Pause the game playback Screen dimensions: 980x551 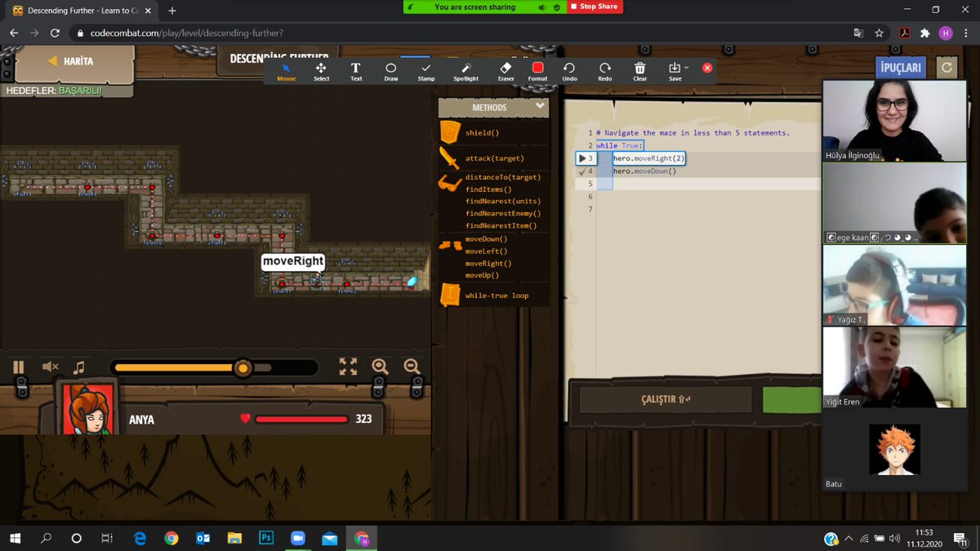pos(19,367)
